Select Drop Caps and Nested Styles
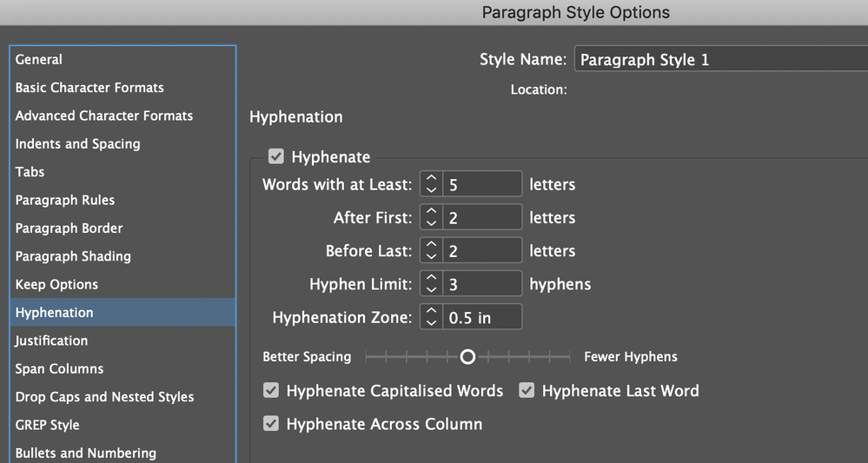868x463 pixels. 104,397
